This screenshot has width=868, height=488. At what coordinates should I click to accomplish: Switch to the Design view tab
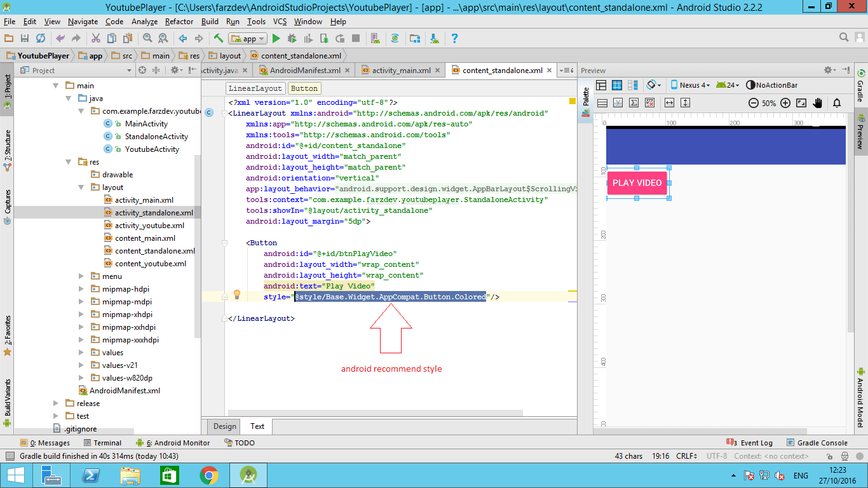pos(224,426)
